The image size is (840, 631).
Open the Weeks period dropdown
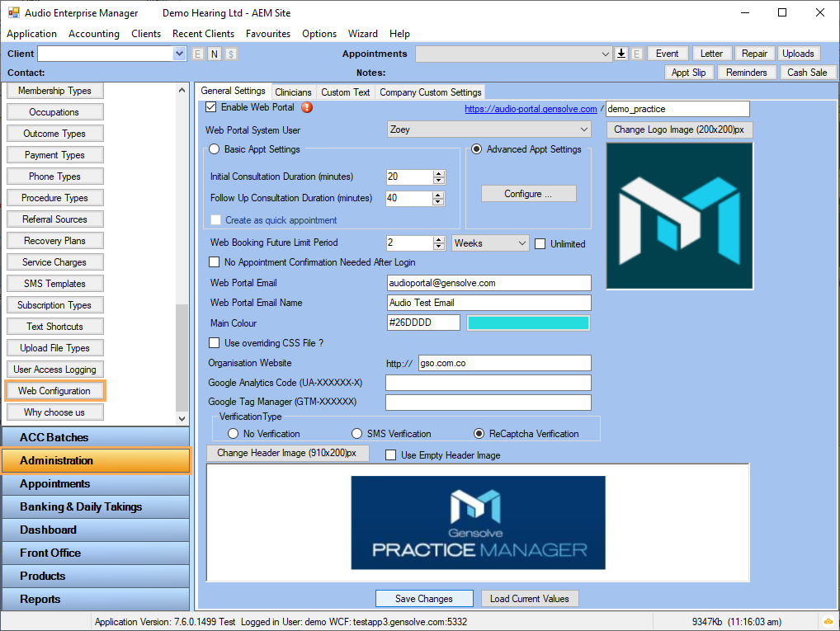(521, 243)
